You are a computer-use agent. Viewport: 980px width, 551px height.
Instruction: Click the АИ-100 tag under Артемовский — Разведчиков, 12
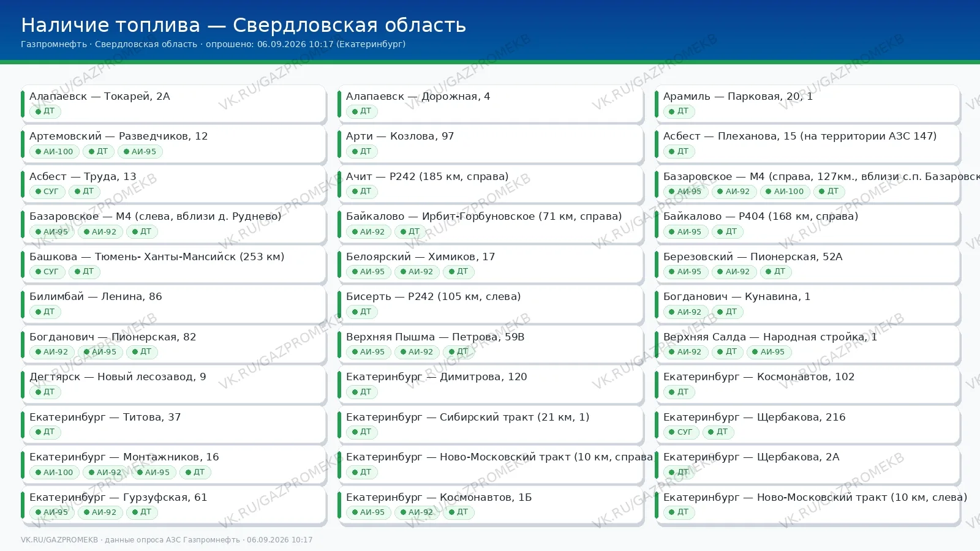(x=55, y=151)
